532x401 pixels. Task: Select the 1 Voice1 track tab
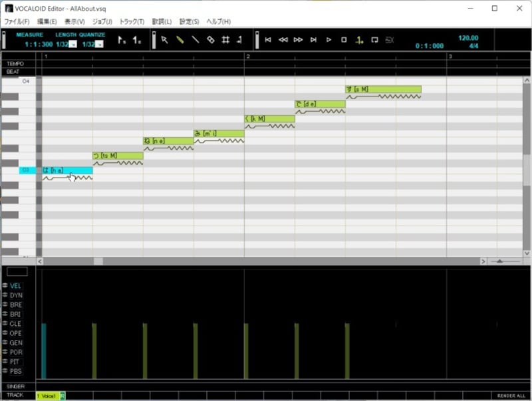[x=47, y=396]
